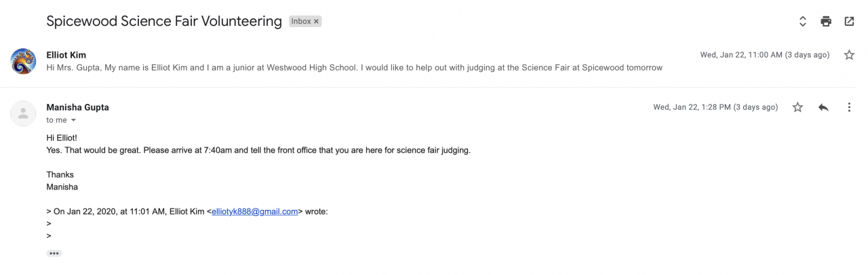Remove the Inbox label with x
Screen dimensions: 868x275
pos(316,22)
